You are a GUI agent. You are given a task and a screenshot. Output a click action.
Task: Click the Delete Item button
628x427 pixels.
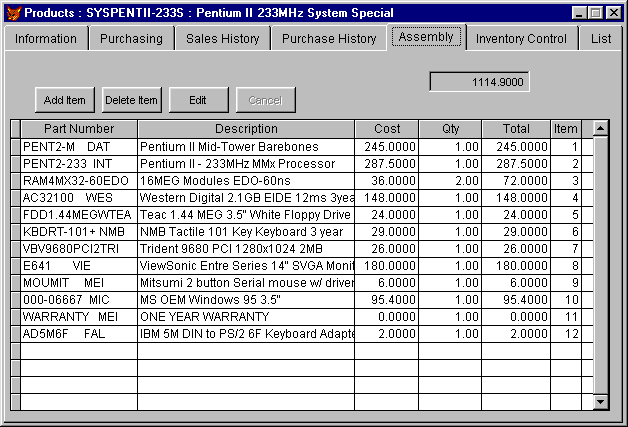point(132,100)
